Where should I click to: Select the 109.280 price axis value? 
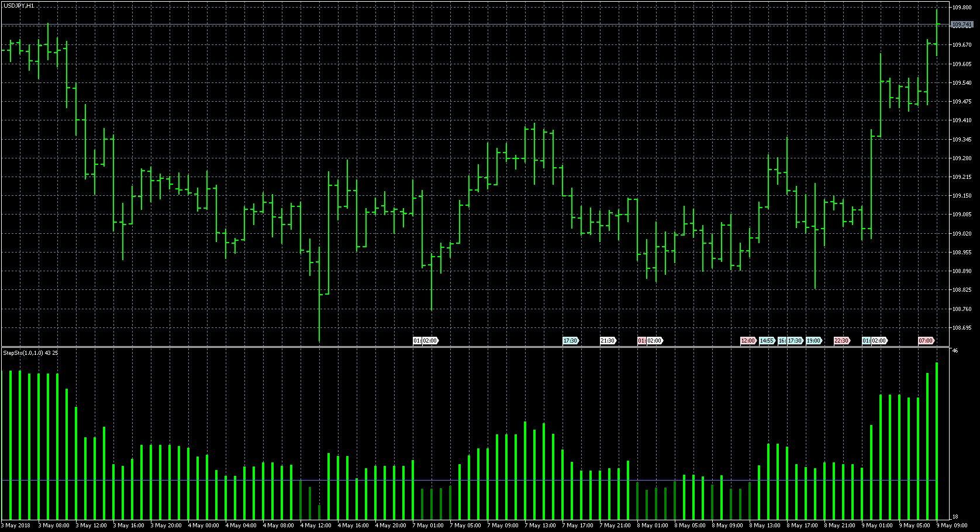(962, 158)
